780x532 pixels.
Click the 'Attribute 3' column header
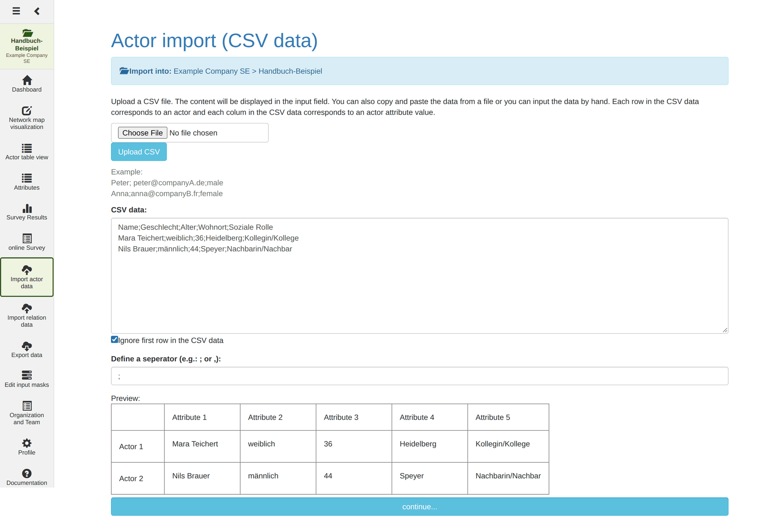354,417
